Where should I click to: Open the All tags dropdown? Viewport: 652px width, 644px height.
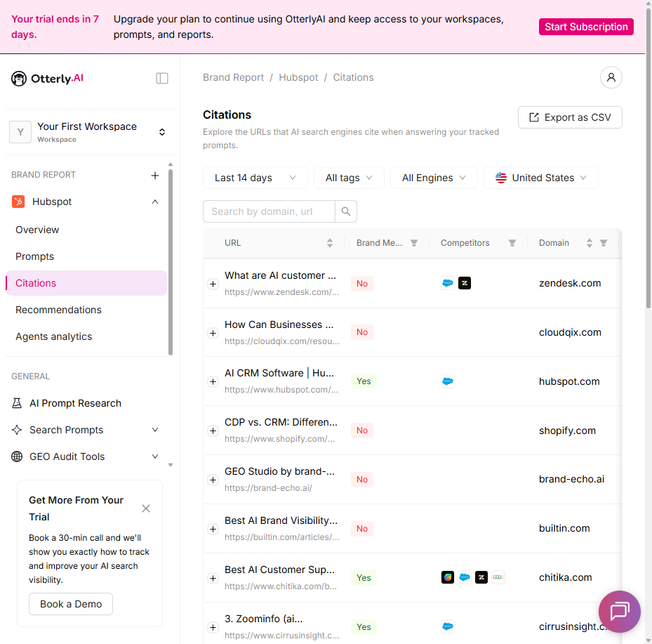click(349, 178)
